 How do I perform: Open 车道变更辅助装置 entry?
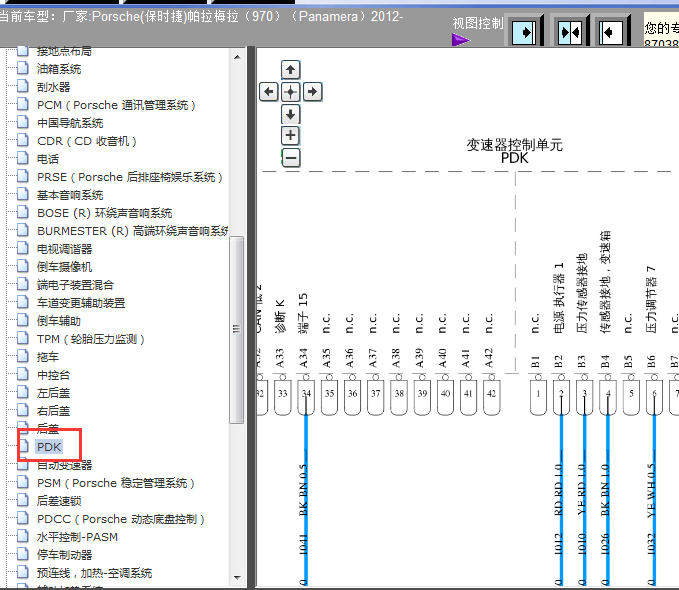click(x=81, y=303)
